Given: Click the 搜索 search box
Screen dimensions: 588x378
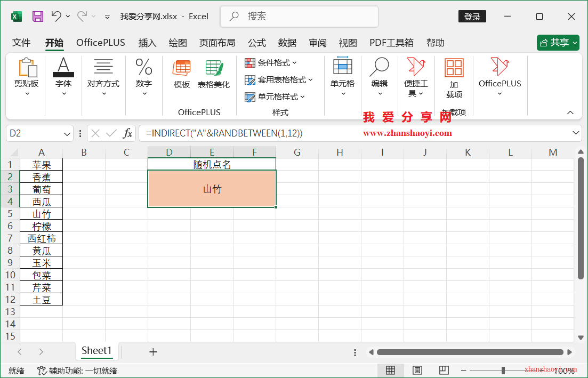Looking at the screenshot, I should tap(299, 17).
